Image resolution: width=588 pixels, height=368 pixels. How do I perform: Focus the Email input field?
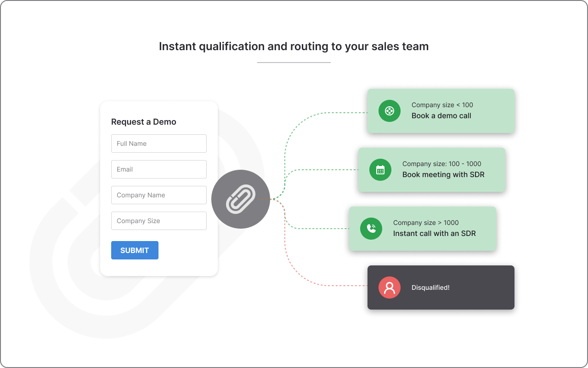pos(158,169)
